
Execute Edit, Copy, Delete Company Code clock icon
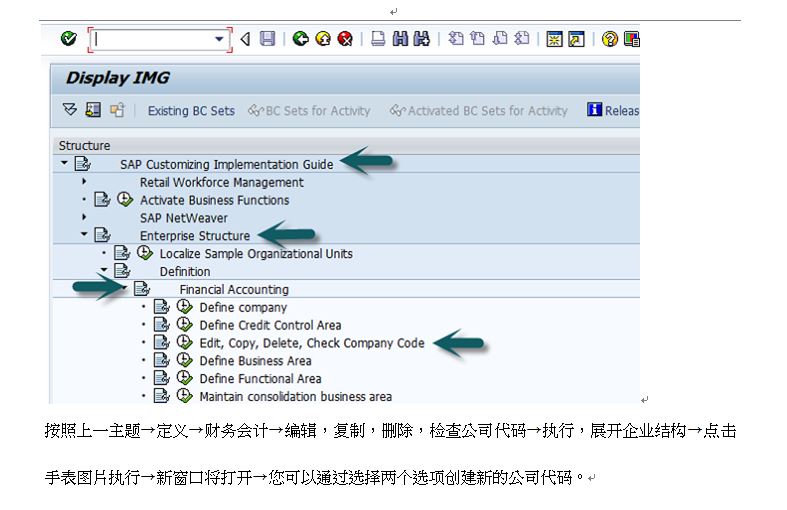pos(185,342)
